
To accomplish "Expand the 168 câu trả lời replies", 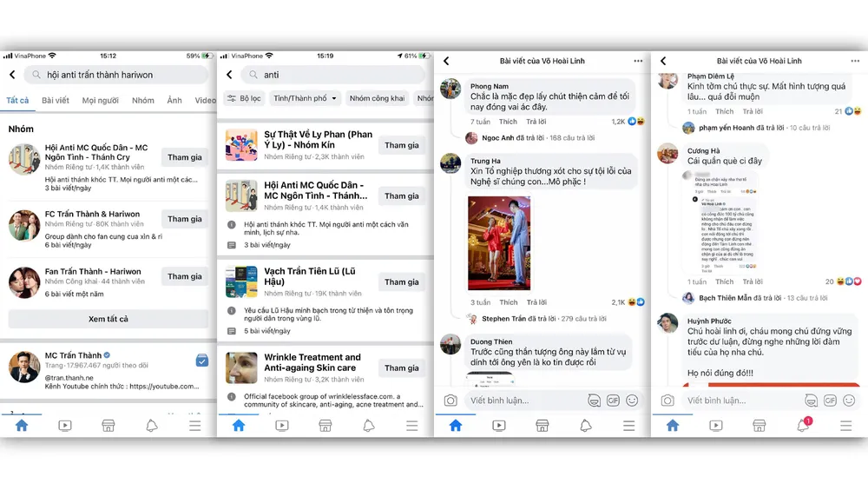I will (x=567, y=137).
